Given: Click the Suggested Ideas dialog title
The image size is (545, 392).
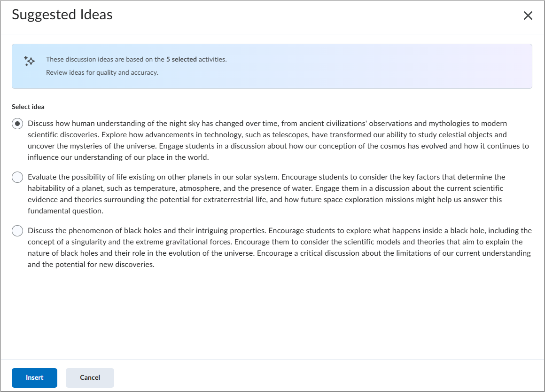Looking at the screenshot, I should (x=62, y=15).
